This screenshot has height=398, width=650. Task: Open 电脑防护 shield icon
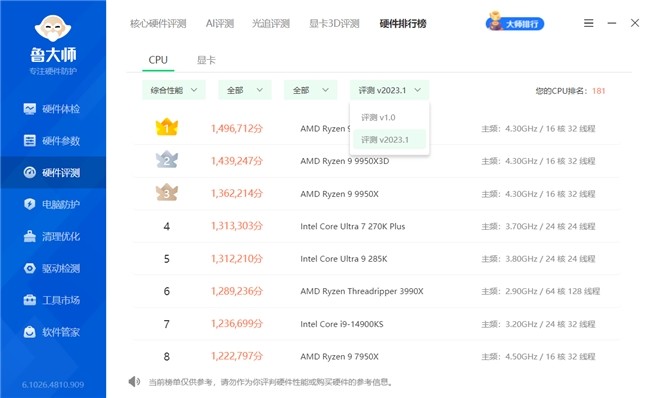pyautogui.click(x=29, y=204)
